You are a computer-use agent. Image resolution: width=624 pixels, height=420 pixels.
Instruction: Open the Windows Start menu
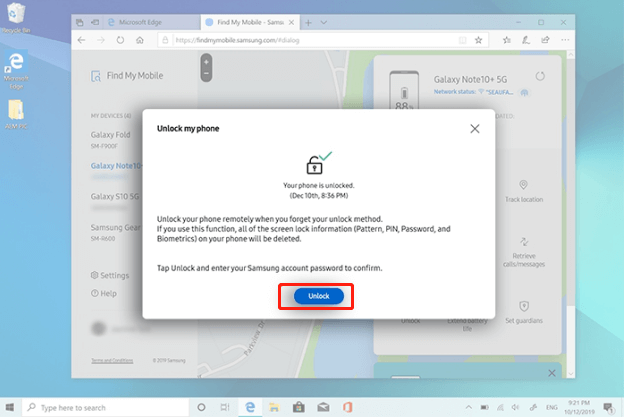click(x=10, y=407)
